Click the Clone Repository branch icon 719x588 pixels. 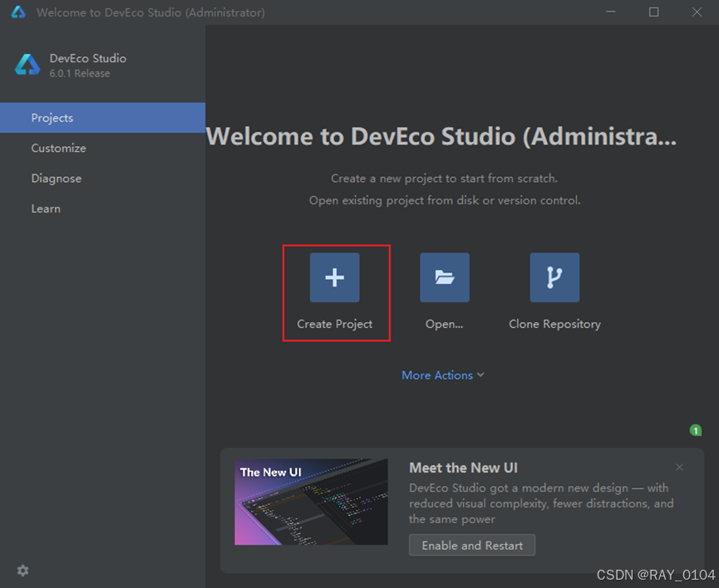(x=554, y=277)
